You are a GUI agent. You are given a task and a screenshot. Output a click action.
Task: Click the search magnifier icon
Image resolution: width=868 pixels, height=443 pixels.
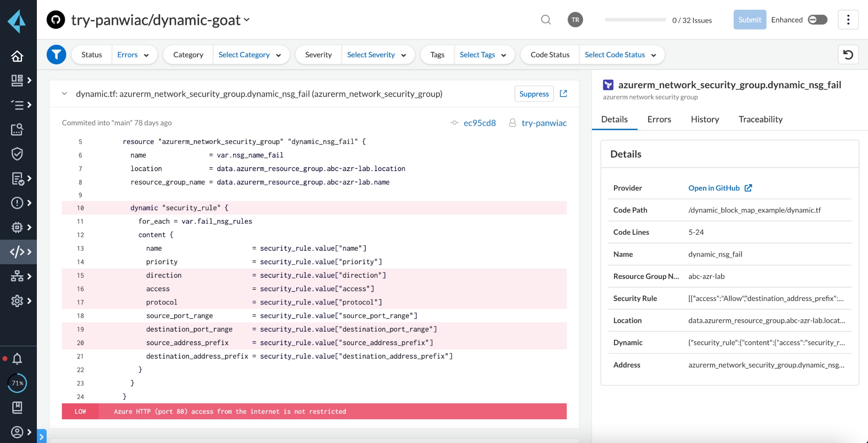click(x=546, y=20)
